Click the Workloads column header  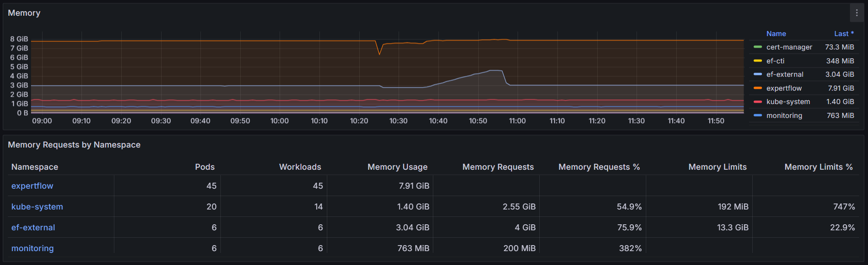click(300, 167)
